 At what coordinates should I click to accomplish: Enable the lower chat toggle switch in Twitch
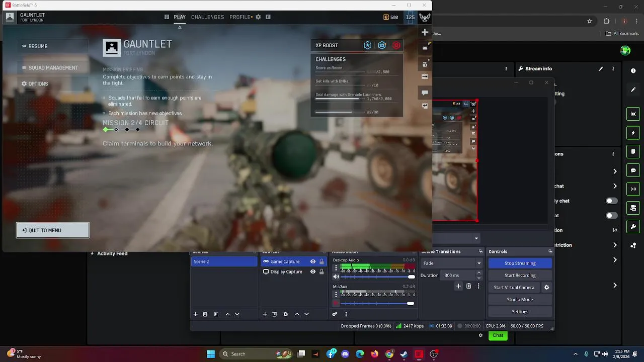[611, 216]
